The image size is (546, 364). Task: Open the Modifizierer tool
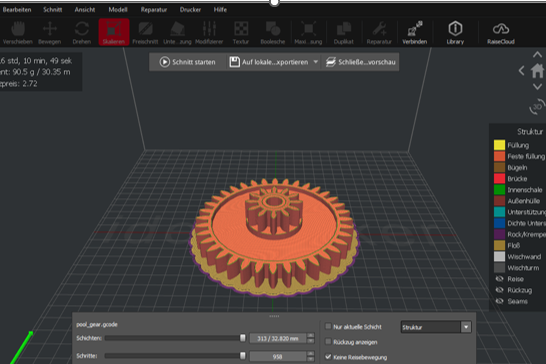(x=209, y=32)
